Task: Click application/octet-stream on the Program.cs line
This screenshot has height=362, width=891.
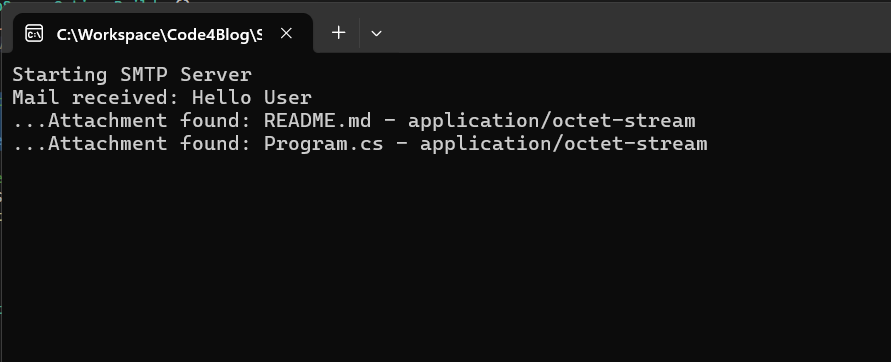Action: (564, 144)
